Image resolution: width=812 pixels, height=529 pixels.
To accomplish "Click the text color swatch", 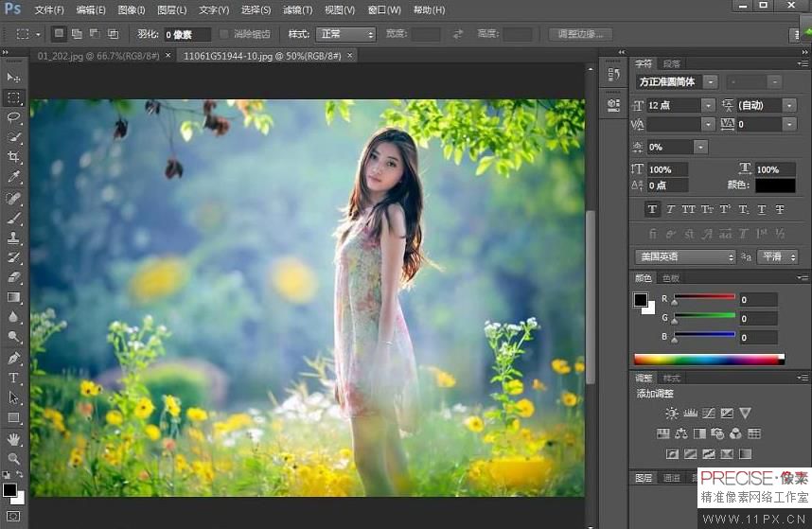I will tap(775, 185).
